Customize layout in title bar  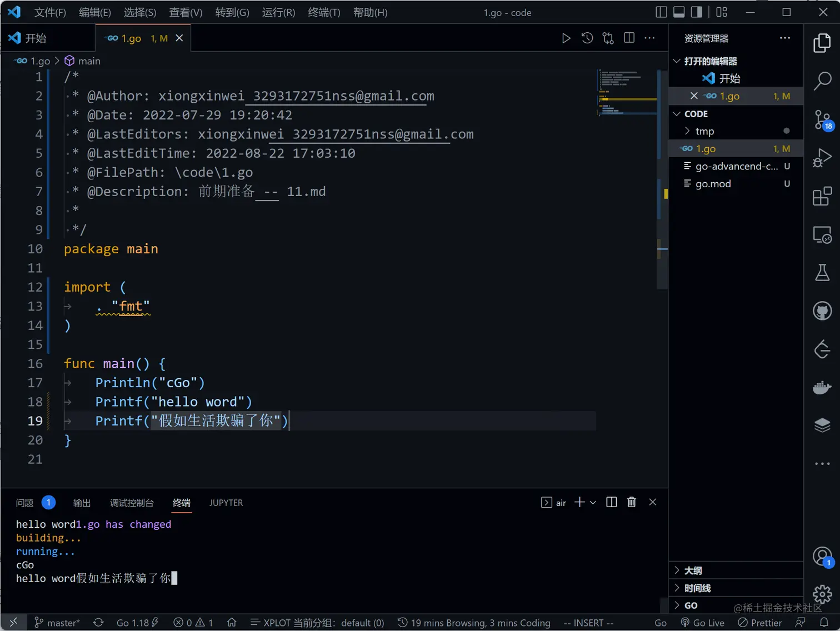tap(721, 12)
